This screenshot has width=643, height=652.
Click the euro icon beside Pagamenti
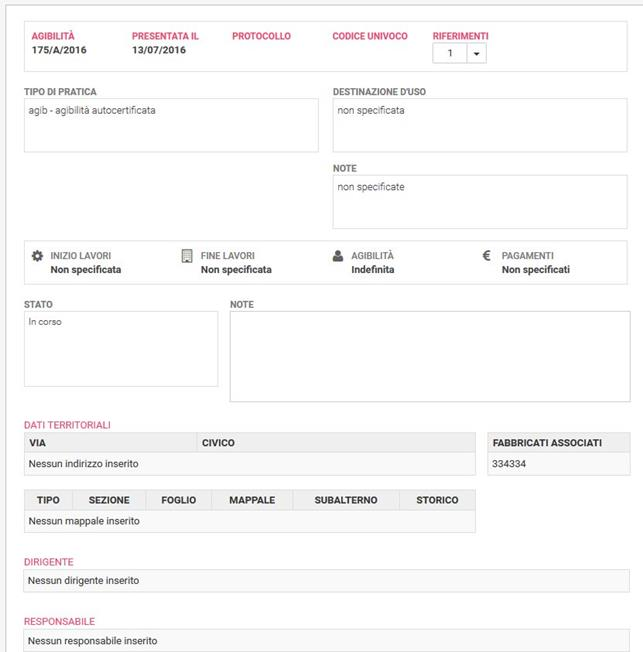pyautogui.click(x=486, y=255)
